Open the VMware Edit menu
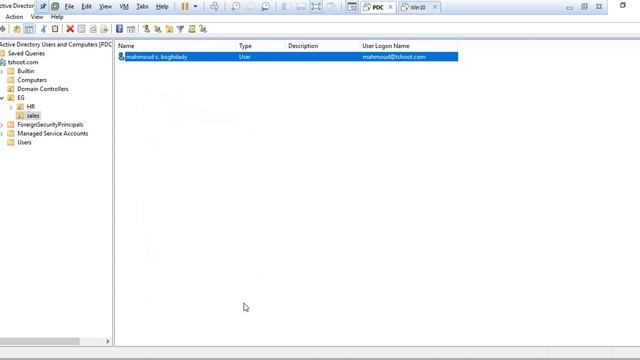Screen dimensions: 640x360 tap(87, 7)
